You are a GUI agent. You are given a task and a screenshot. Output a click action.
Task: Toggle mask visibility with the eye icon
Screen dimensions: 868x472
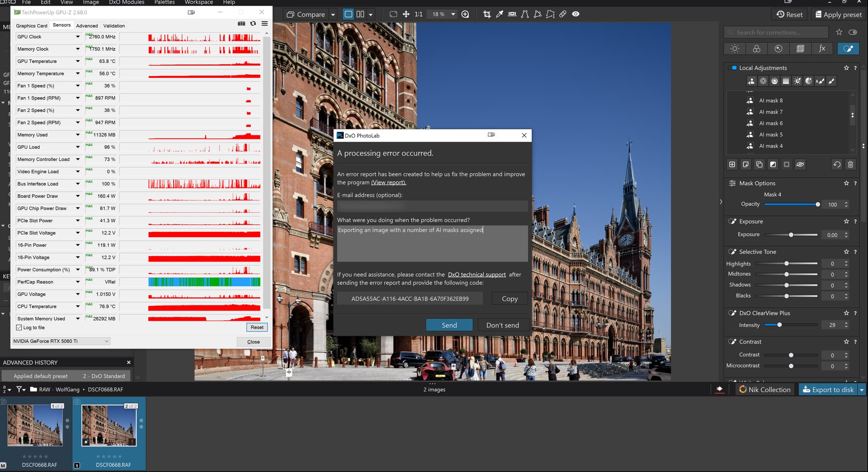point(800,165)
